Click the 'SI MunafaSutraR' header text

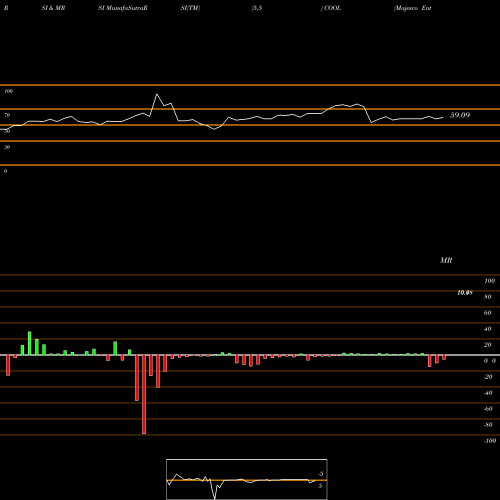(x=123, y=8)
